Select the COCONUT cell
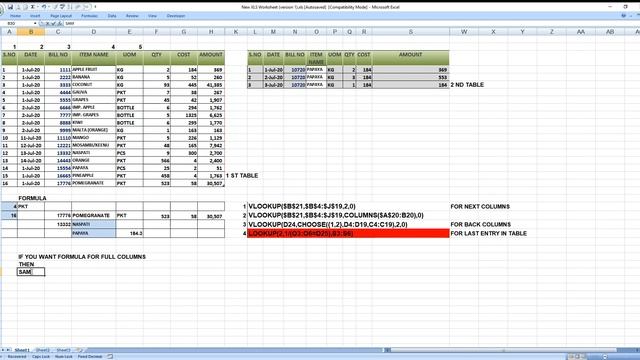Image resolution: width=640 pixels, height=360 pixels. coord(93,85)
